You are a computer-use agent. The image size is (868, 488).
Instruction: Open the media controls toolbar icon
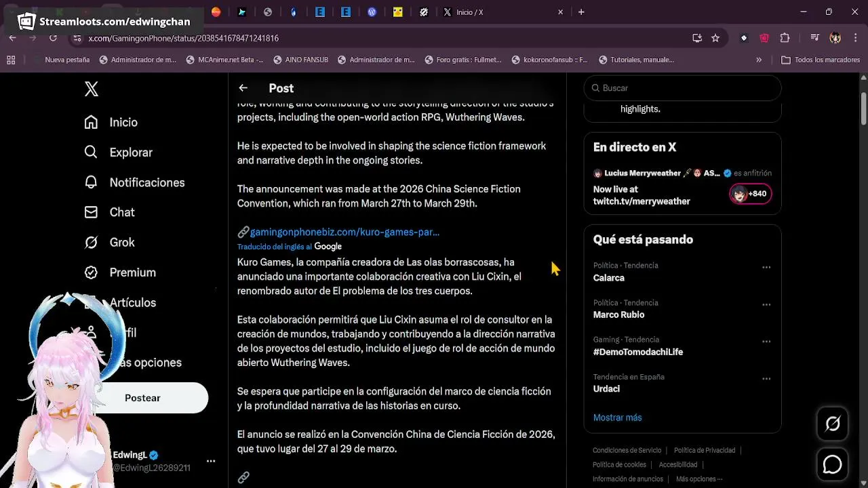point(815,38)
